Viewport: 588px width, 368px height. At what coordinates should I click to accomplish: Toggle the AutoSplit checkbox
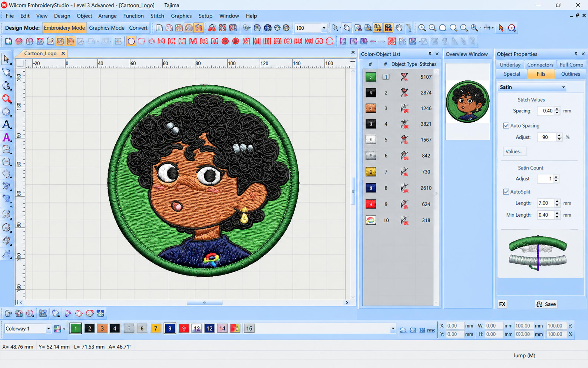pyautogui.click(x=506, y=192)
